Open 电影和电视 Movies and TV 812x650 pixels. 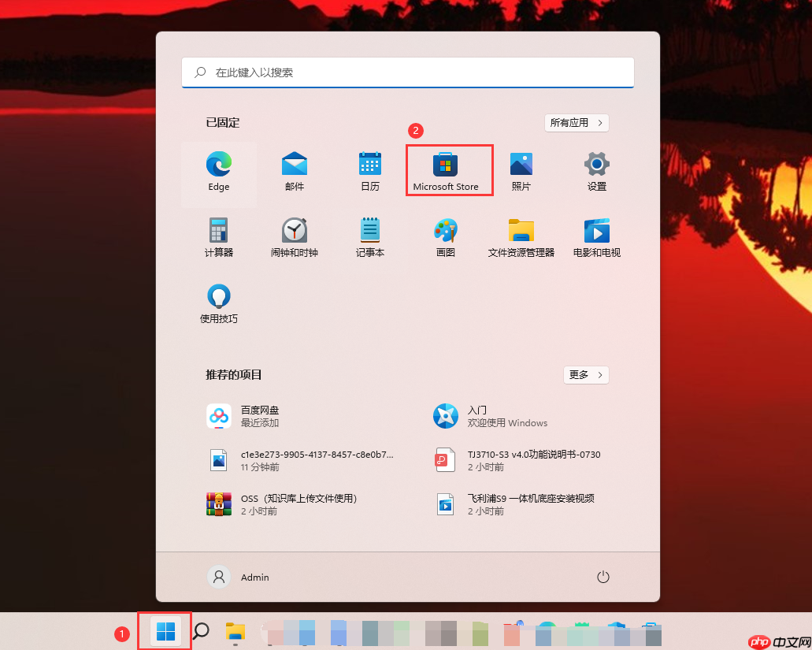pyautogui.click(x=596, y=236)
